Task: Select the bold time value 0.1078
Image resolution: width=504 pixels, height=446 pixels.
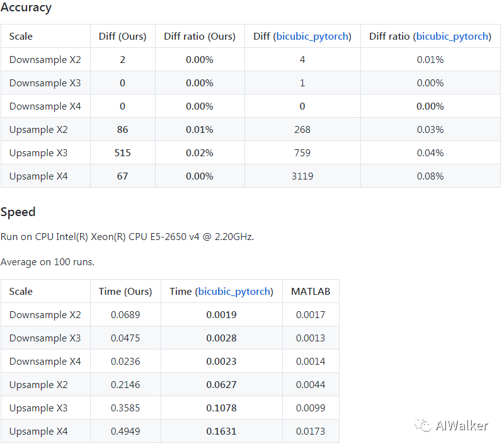Action: coord(222,408)
